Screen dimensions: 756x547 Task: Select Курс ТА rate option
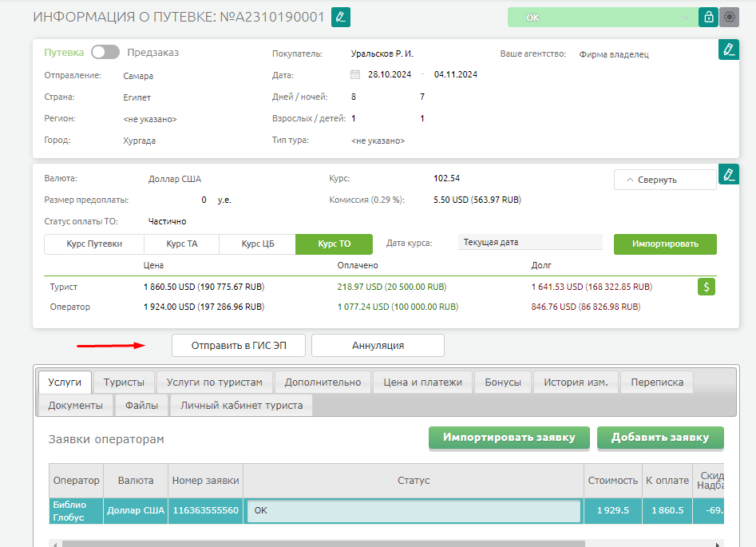click(x=182, y=244)
